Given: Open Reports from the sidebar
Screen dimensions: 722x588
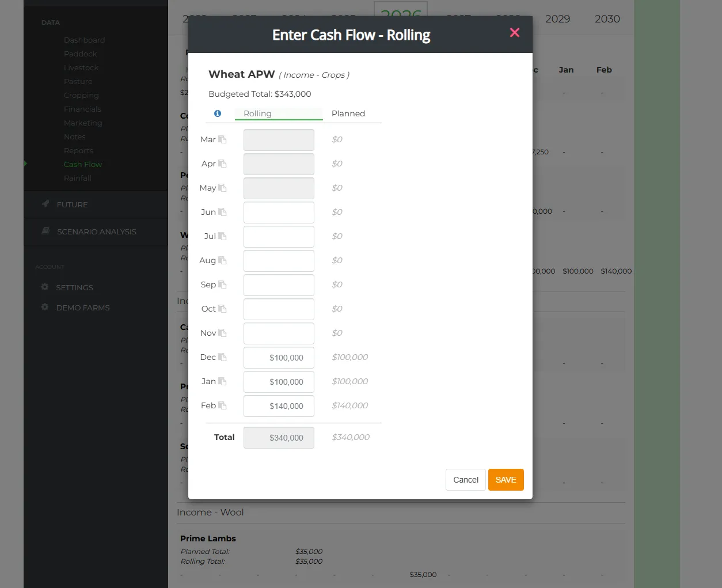Looking at the screenshot, I should [78, 150].
